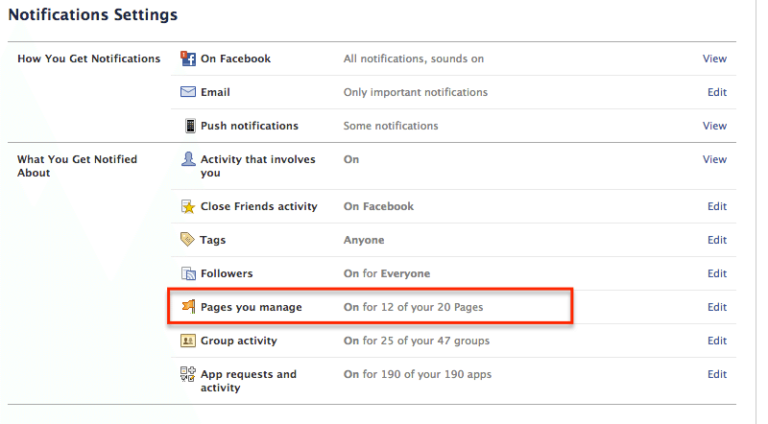This screenshot has width=768, height=424.
Task: Select the On Facebook row label
Action: [236, 59]
